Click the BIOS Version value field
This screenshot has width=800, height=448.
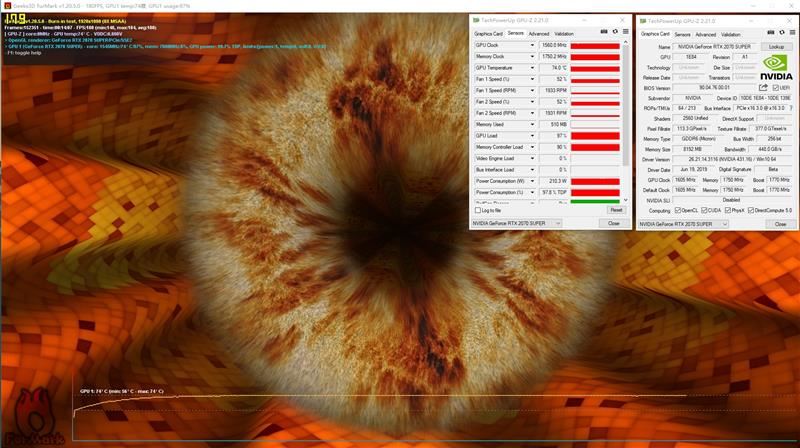(x=715, y=88)
